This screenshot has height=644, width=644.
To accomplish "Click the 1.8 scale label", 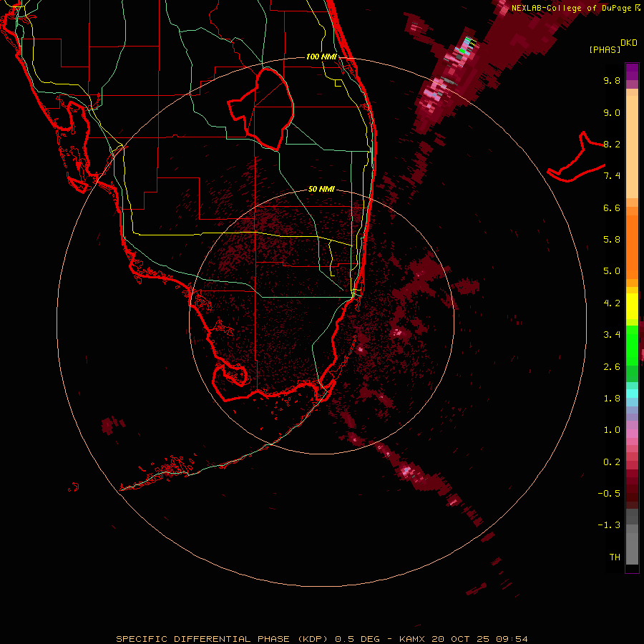I will tap(612, 399).
